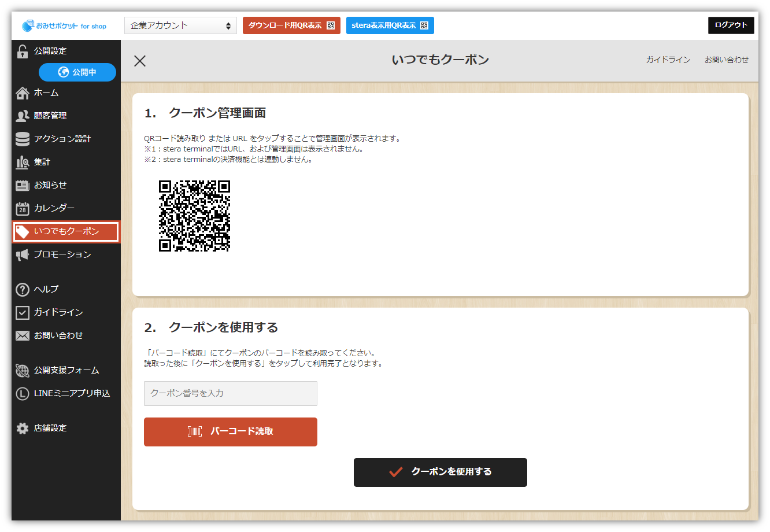Click the header ガイドライン link

click(668, 60)
